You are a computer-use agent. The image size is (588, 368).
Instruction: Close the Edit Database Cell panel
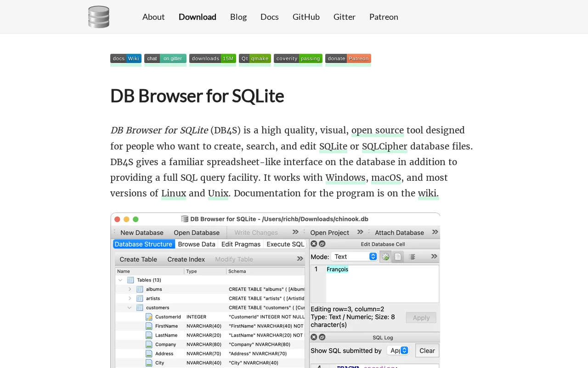click(314, 244)
